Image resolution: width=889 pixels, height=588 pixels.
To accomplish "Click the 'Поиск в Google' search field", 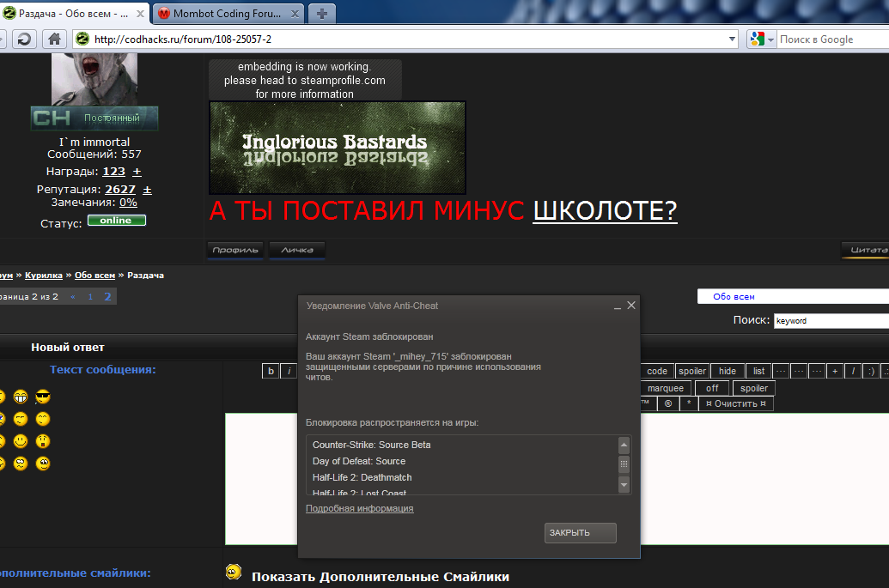I will tap(832, 39).
